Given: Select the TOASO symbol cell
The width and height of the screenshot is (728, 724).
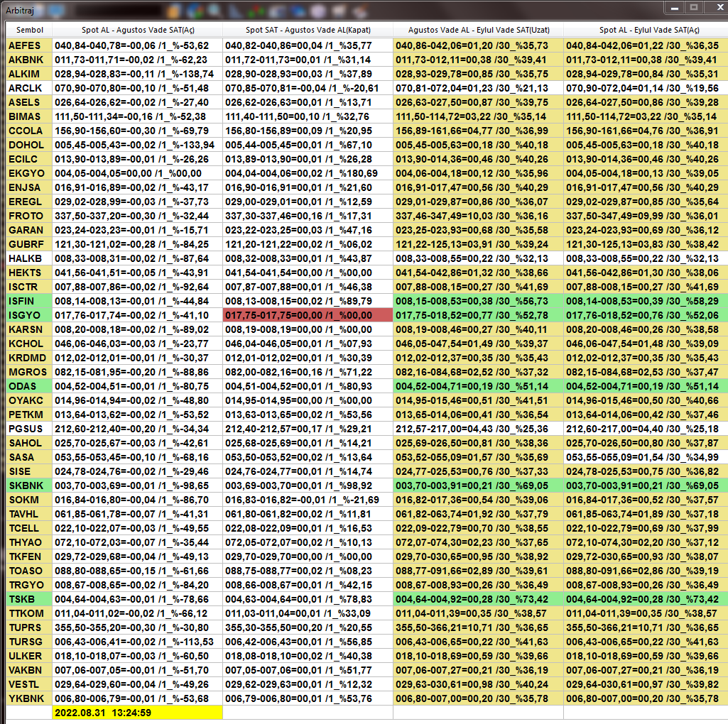Looking at the screenshot, I should click(x=29, y=571).
